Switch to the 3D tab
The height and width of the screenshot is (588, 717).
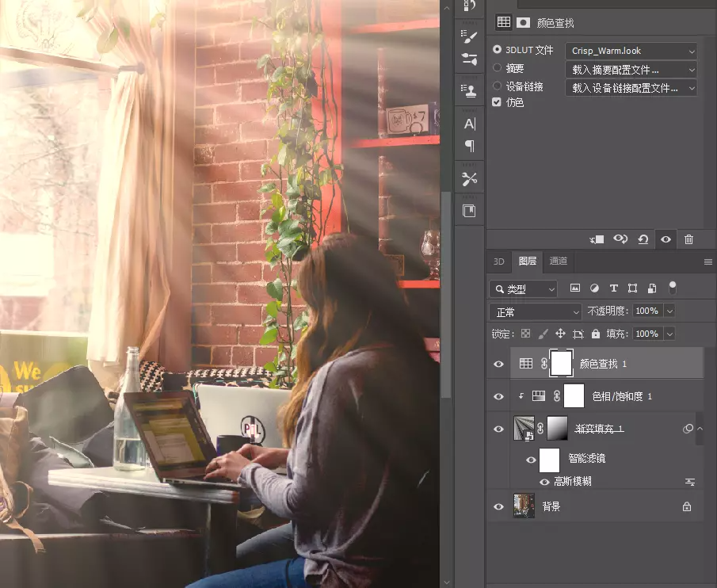coord(498,261)
